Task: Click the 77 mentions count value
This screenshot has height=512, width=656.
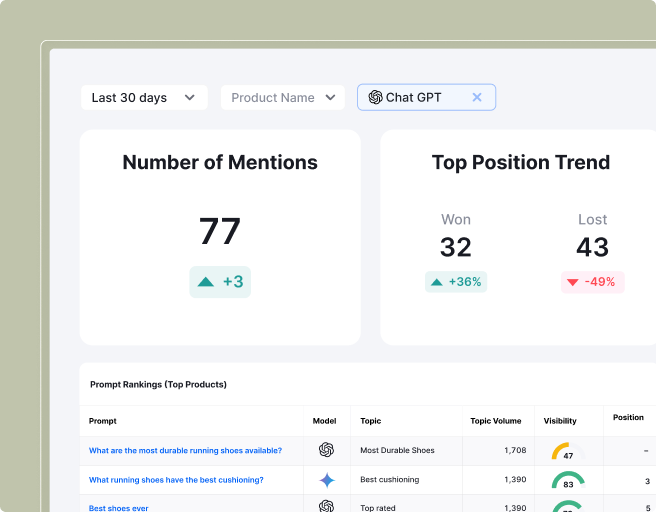Action: (x=220, y=232)
